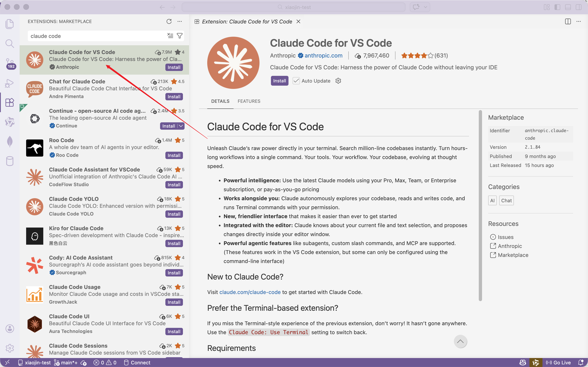Switch to the FEATURES tab

249,101
